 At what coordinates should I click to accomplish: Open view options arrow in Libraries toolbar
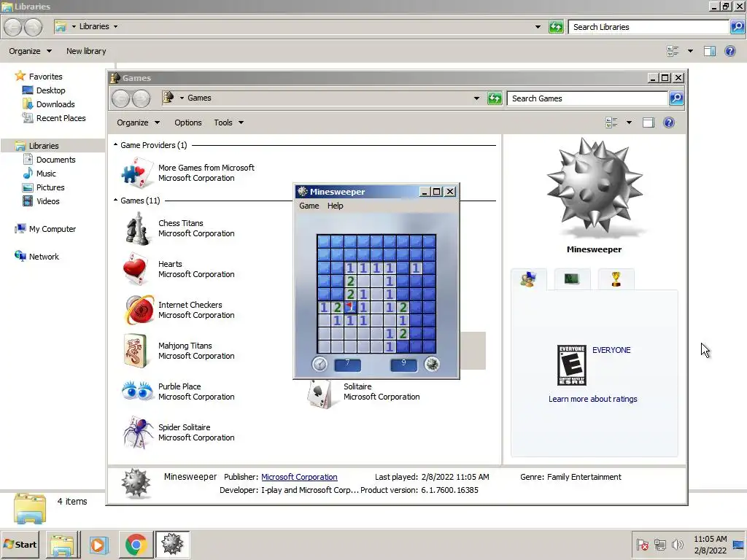(690, 51)
